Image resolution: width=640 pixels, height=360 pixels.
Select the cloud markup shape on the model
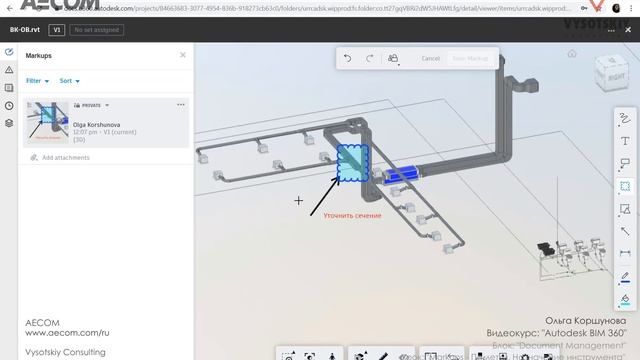tap(353, 163)
